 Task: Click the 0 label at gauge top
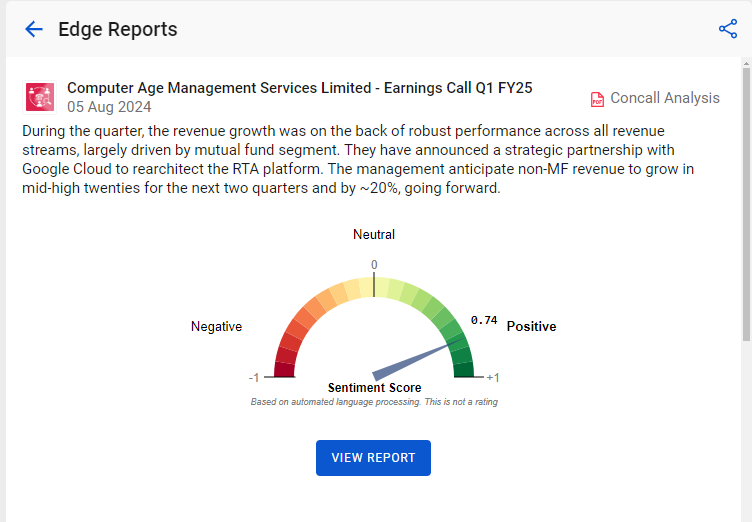[374, 265]
